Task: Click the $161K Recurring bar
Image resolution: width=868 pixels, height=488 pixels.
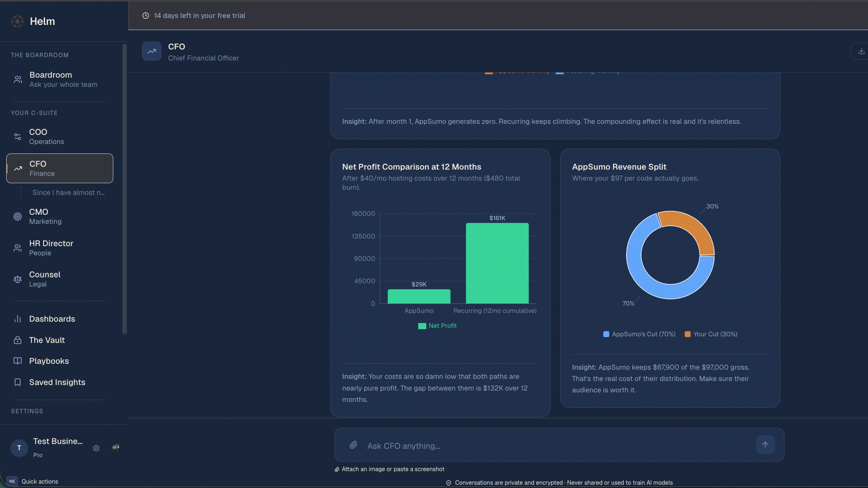Action: click(497, 263)
